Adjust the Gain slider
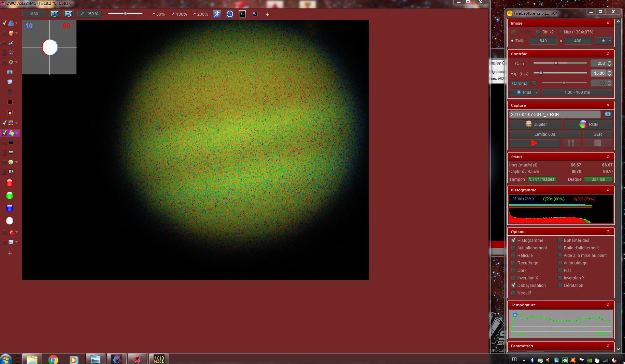The height and width of the screenshot is (364, 625). click(x=556, y=63)
